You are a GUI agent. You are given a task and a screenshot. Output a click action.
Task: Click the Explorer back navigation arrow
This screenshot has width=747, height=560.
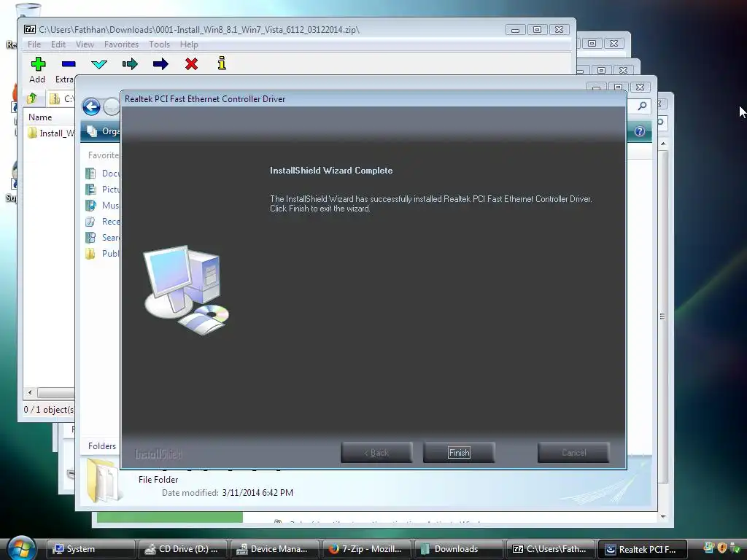pyautogui.click(x=91, y=106)
